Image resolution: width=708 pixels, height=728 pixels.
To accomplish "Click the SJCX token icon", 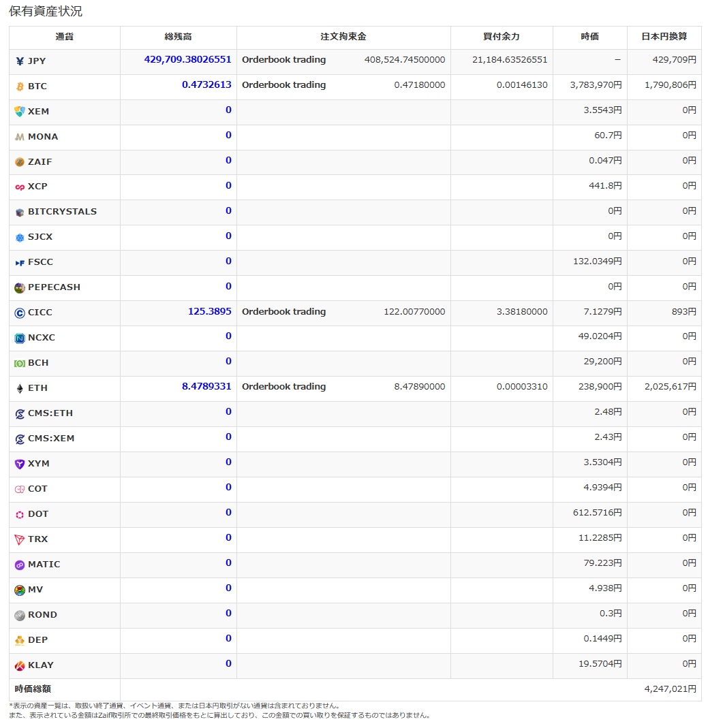I will click(x=20, y=238).
